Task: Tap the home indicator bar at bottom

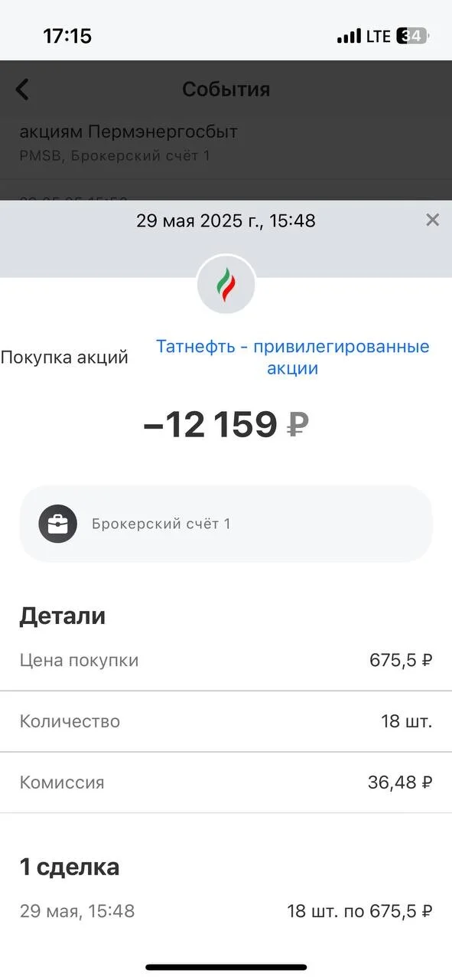Action: [x=226, y=968]
